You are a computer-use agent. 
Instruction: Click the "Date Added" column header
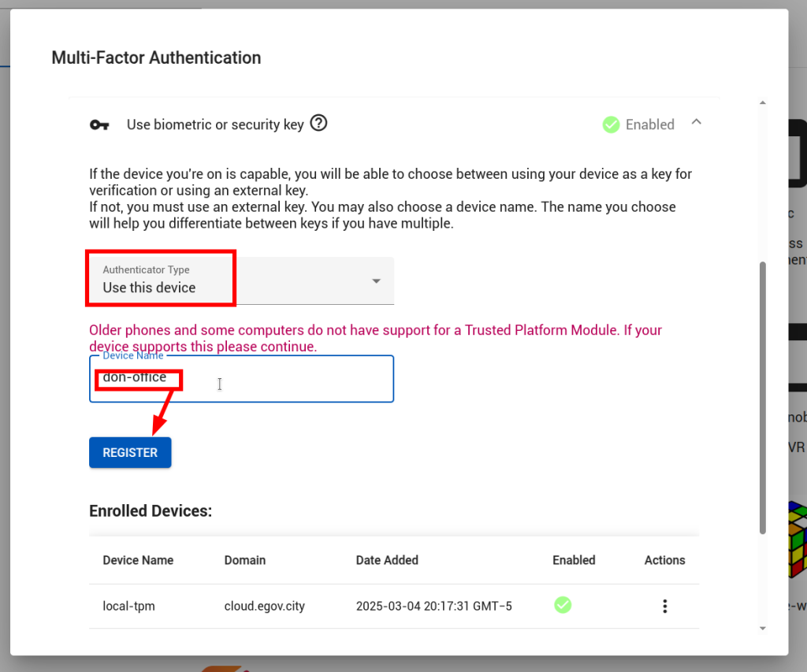tap(387, 560)
